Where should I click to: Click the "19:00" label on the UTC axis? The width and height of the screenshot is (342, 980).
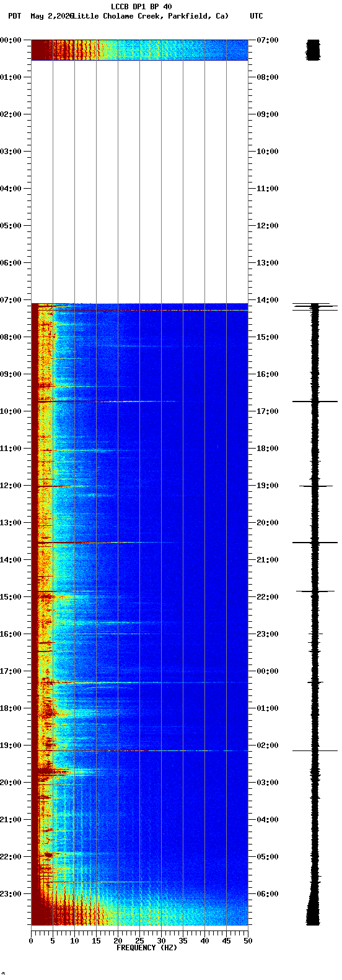point(267,486)
